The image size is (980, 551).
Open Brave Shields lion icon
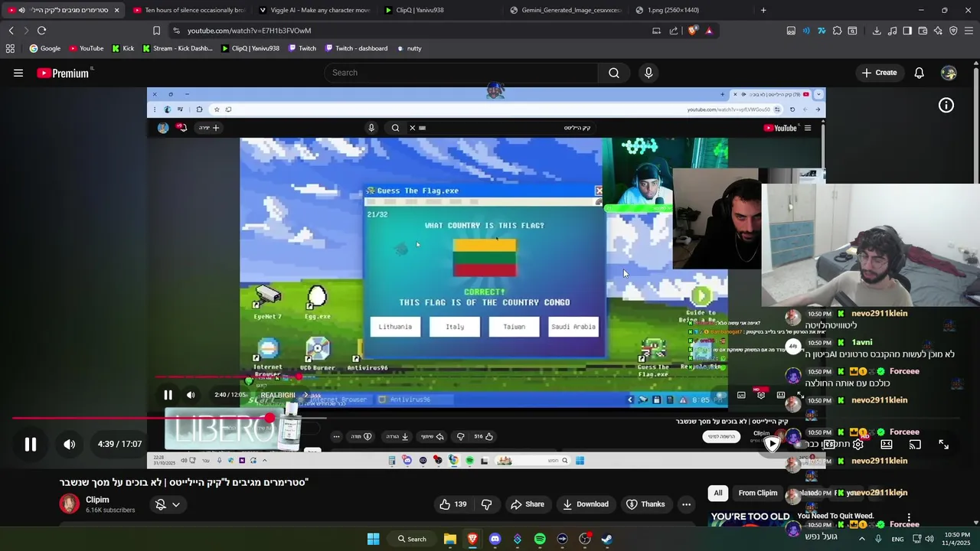pyautogui.click(x=692, y=31)
